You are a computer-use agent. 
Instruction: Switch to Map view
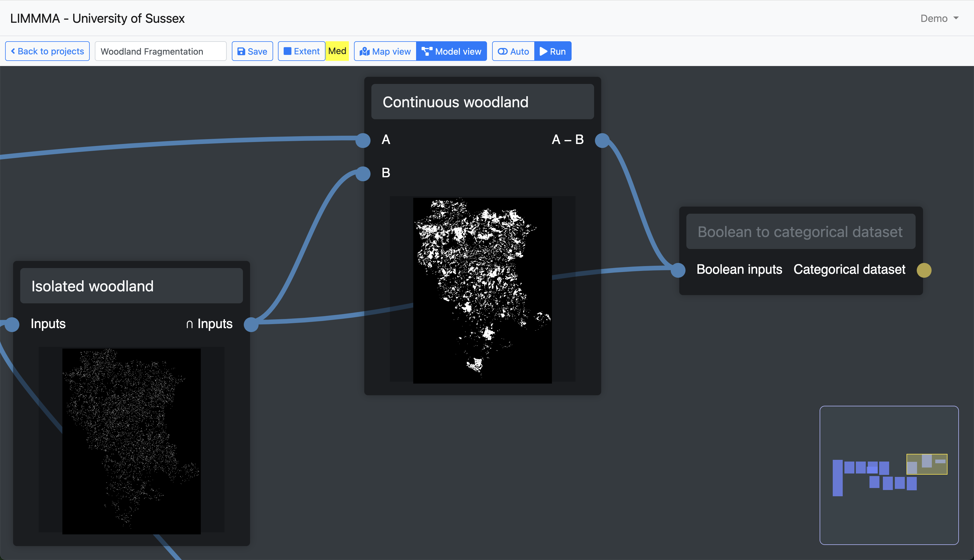385,51
